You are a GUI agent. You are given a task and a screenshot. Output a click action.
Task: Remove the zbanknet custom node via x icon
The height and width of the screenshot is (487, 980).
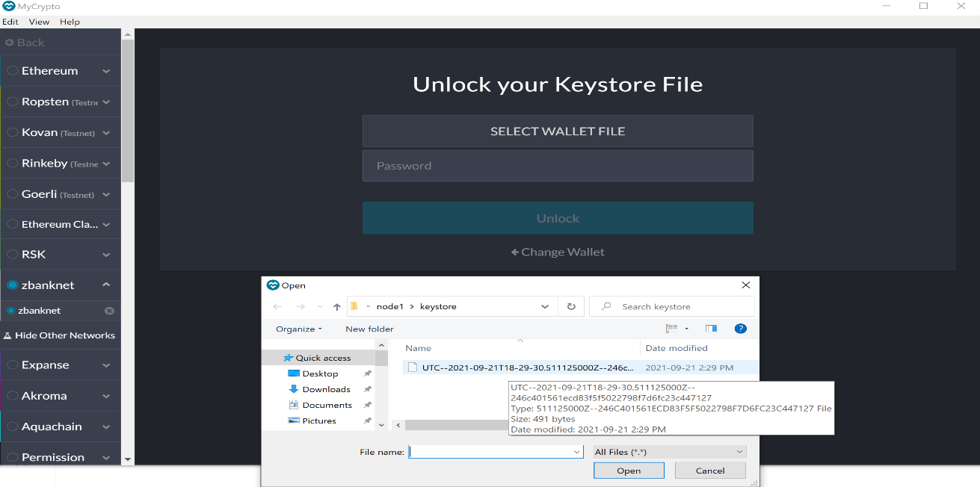110,311
